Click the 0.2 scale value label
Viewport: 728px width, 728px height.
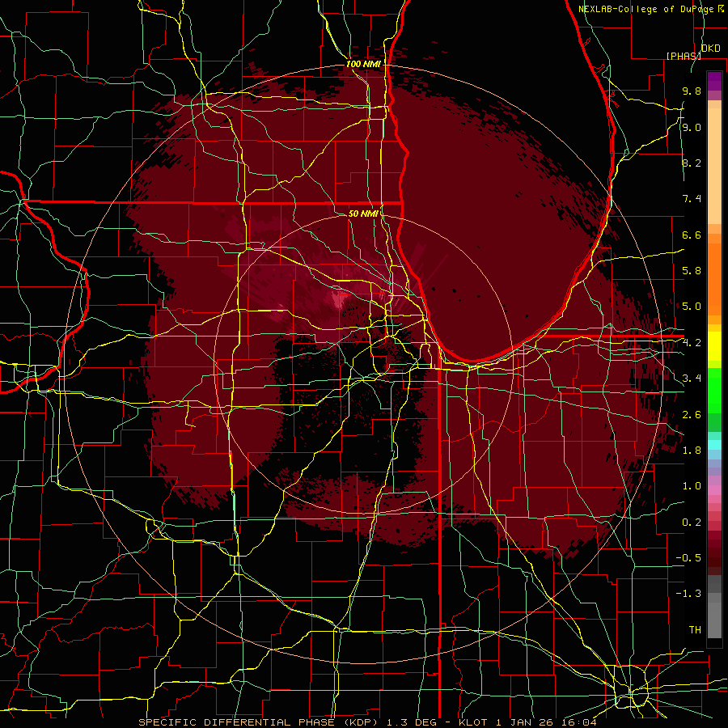pos(692,523)
